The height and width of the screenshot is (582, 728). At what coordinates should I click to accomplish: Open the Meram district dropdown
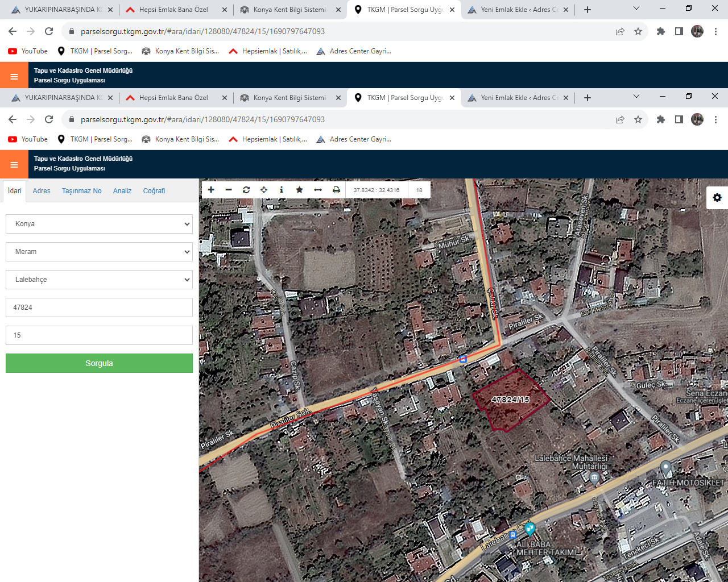coord(99,252)
